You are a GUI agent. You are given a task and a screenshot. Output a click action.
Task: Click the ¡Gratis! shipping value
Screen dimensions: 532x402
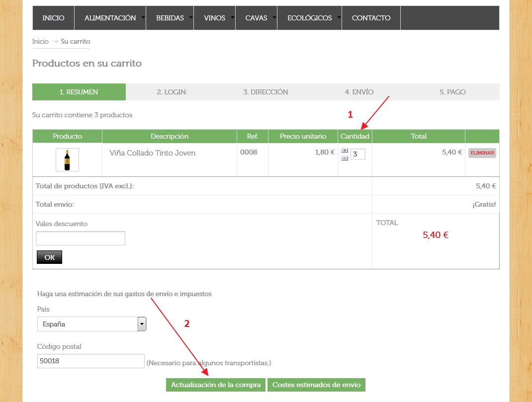484,204
